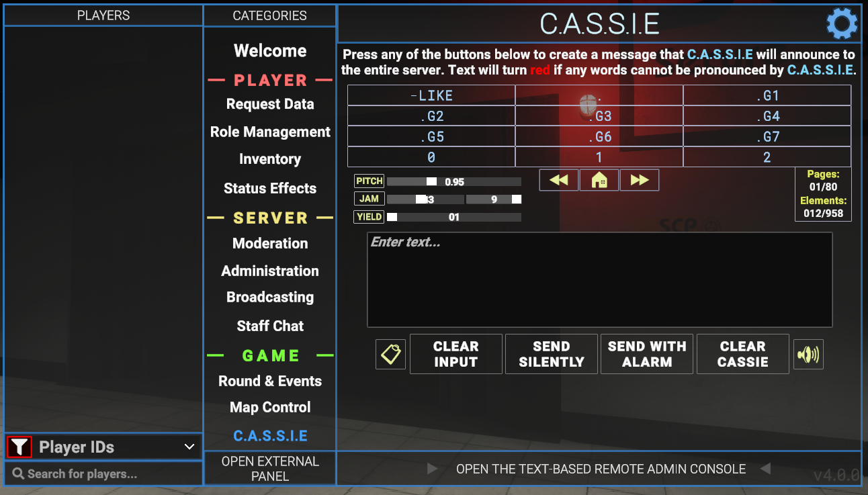Screen dimensions: 868x495
Task: Click the 'Search for players...' field
Action: 103,474
